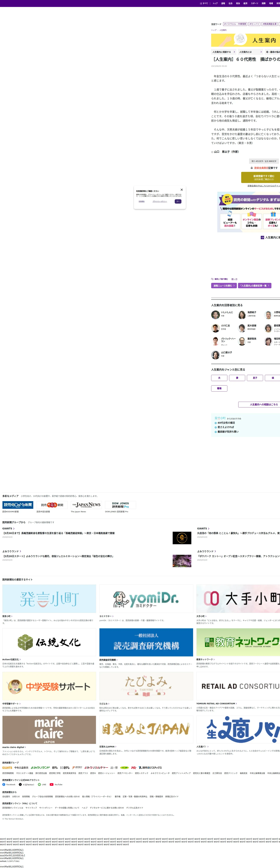Viewport: 280px width, 868px height.
Task: Open the marie claire JAPON banner
Action: pos(49,730)
